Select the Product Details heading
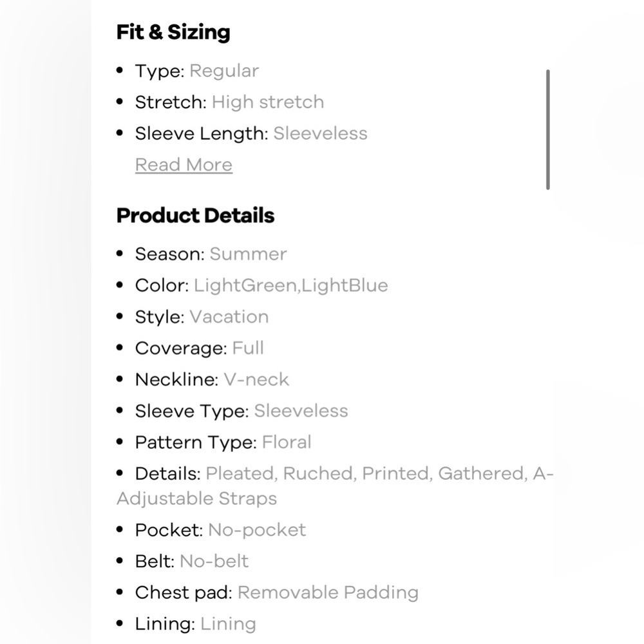644x644 pixels. (196, 215)
